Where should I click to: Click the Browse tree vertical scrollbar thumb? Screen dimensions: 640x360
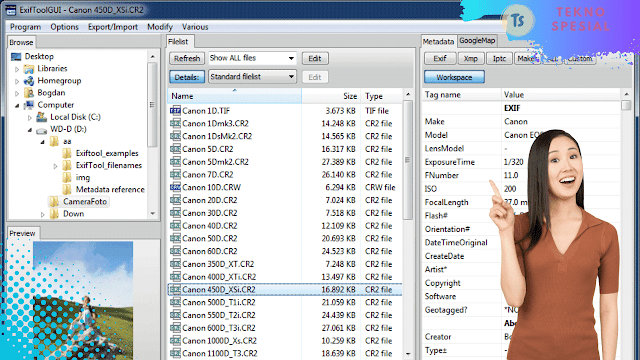152,104
